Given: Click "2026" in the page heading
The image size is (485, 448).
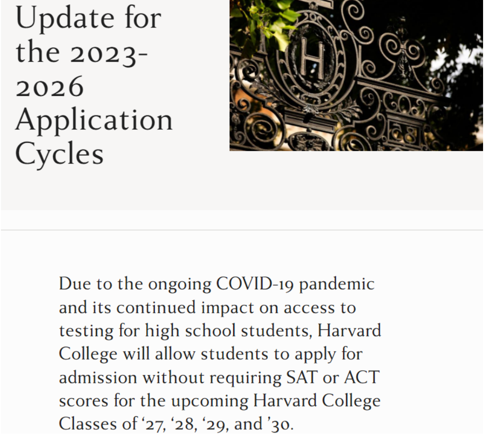Looking at the screenshot, I should click(x=50, y=86).
